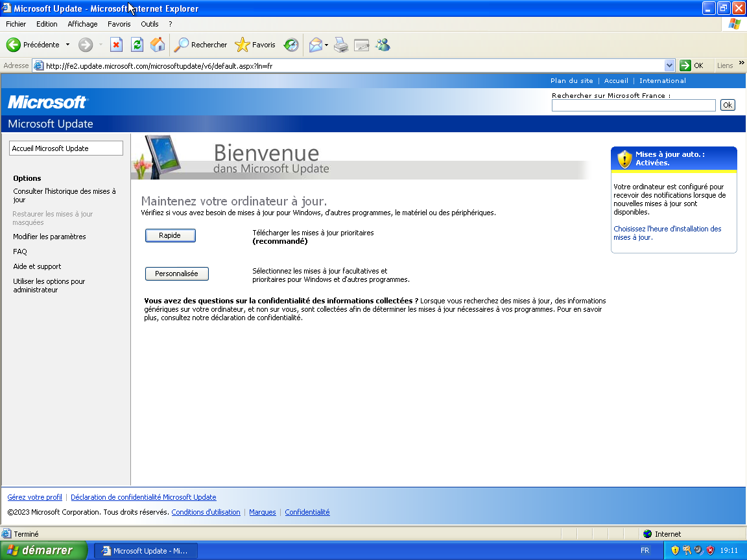Open the Favoris menu in menu bar
Image resolution: width=747 pixels, height=560 pixels.
[x=119, y=24]
